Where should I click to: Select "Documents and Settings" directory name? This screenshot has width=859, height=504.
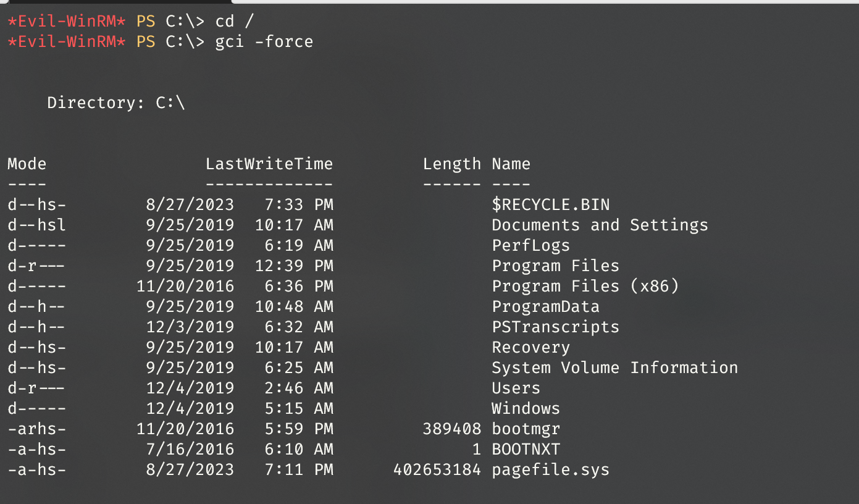[600, 225]
